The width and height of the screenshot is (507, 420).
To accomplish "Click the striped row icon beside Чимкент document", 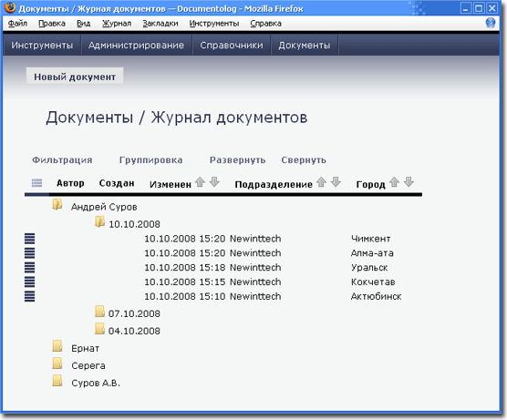I will pyautogui.click(x=30, y=239).
